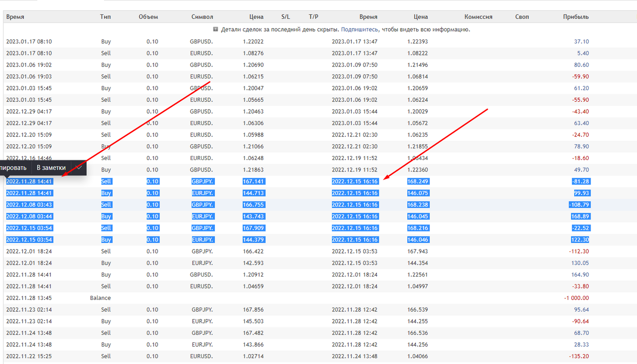Viewport: 637px width, 364px height.
Task: Select the close price '1.21496'
Action: coord(418,65)
